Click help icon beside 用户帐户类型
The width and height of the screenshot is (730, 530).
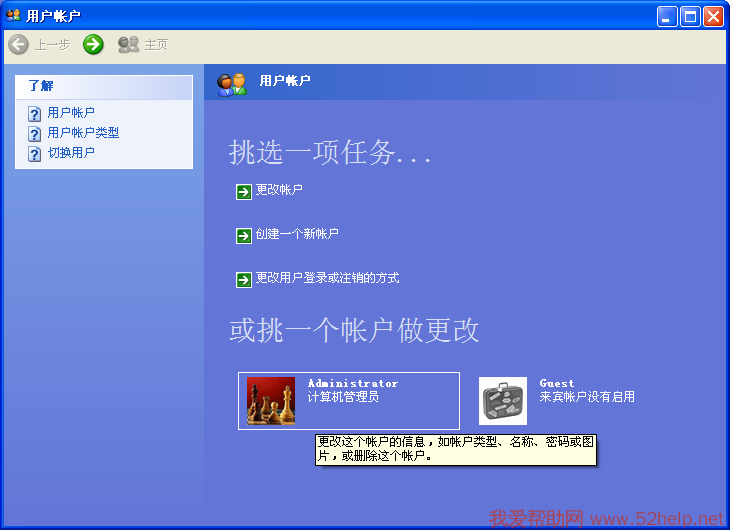point(34,134)
